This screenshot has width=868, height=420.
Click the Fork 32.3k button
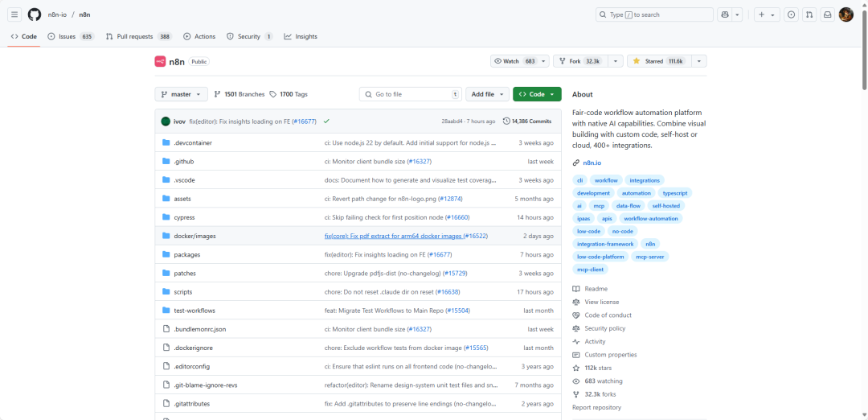(x=581, y=61)
